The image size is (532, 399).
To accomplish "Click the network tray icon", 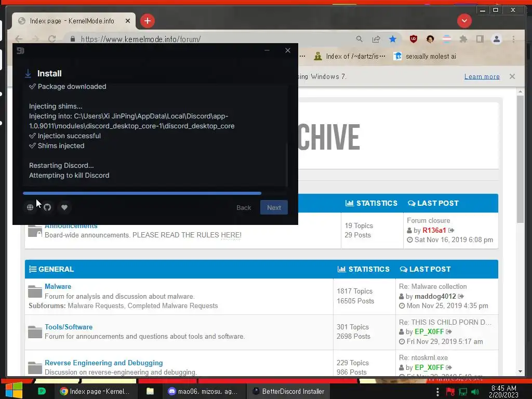I will click(x=463, y=392).
